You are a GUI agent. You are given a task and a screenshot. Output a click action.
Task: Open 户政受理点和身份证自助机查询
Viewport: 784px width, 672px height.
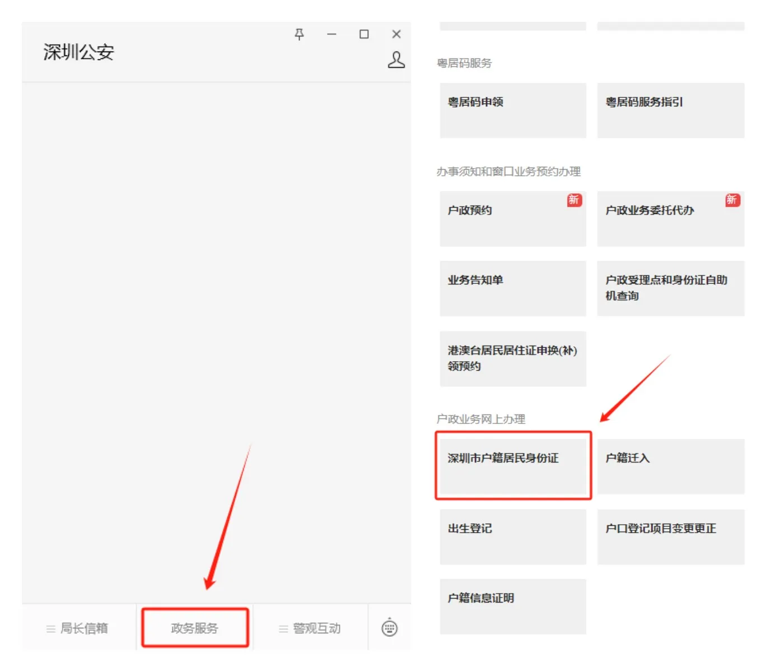(671, 288)
